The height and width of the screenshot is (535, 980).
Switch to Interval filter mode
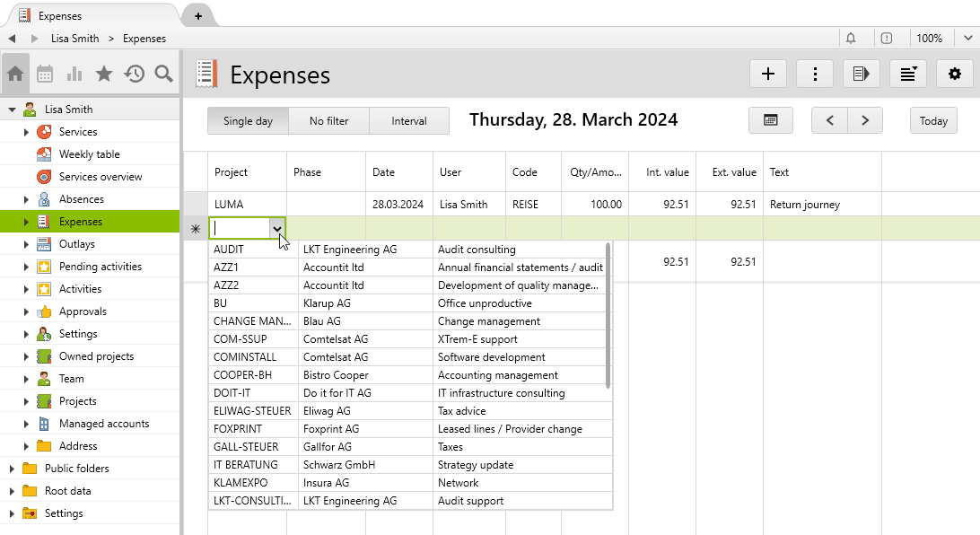pos(408,121)
